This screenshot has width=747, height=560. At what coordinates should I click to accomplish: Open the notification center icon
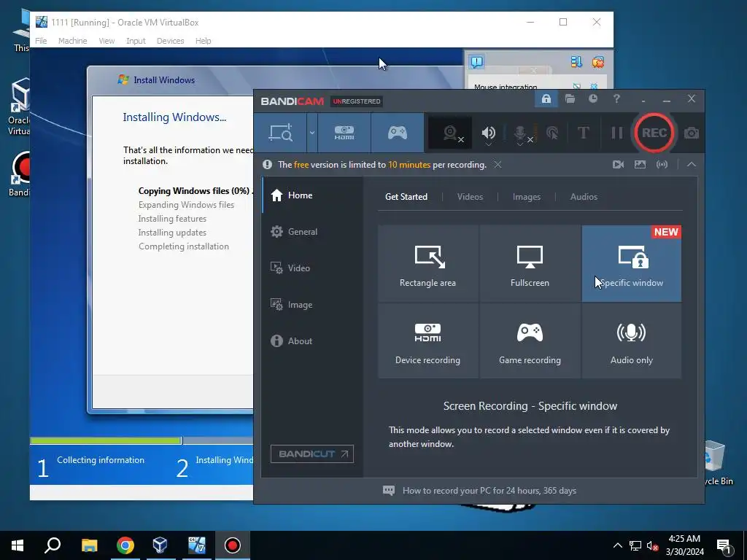(x=724, y=545)
